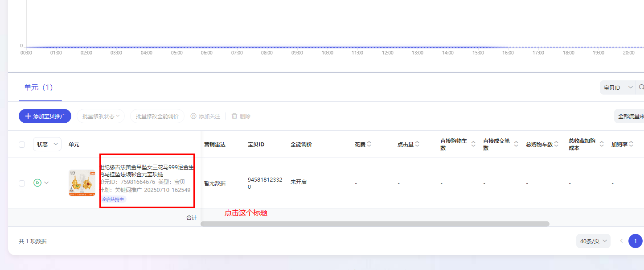Viewport: 644px width, 270px height.
Task: Sort by 直接购物车数 column arrows
Action: point(473,145)
